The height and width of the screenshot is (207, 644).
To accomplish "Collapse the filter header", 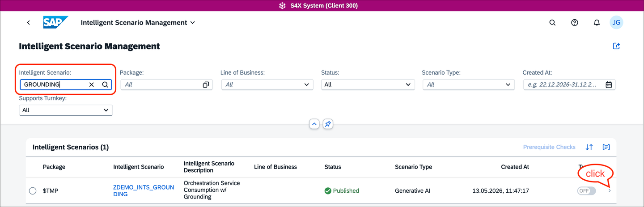I will coord(314,124).
